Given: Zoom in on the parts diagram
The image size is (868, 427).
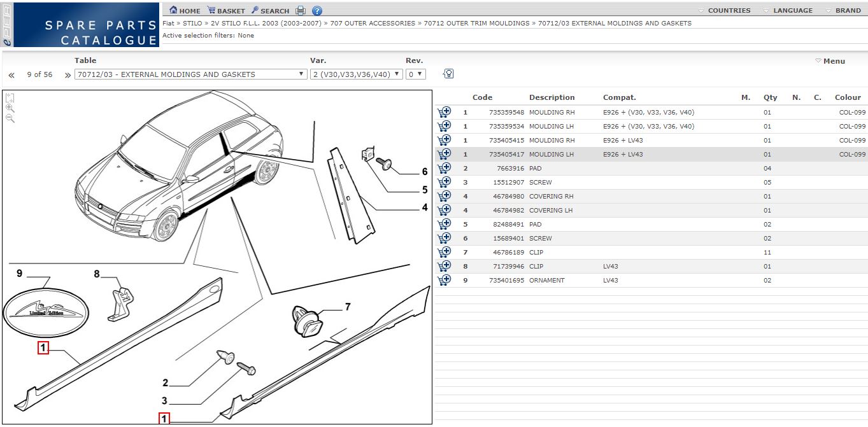Looking at the screenshot, I should tap(10, 108).
